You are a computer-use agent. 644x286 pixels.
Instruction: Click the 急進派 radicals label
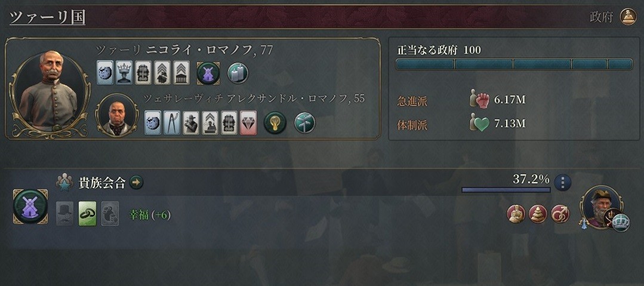[412, 102]
